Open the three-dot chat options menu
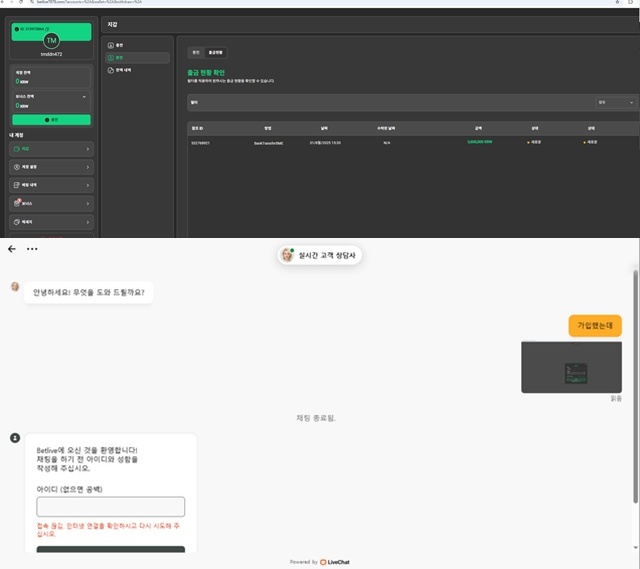This screenshot has width=640, height=569. click(x=32, y=249)
